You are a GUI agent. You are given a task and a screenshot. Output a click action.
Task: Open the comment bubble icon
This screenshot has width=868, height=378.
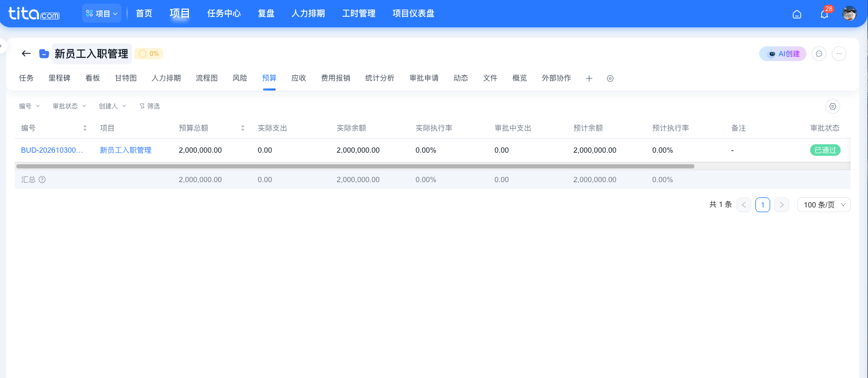coord(819,54)
